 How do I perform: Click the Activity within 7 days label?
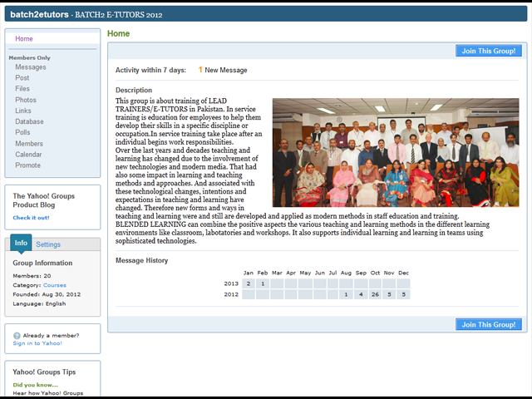pos(150,70)
